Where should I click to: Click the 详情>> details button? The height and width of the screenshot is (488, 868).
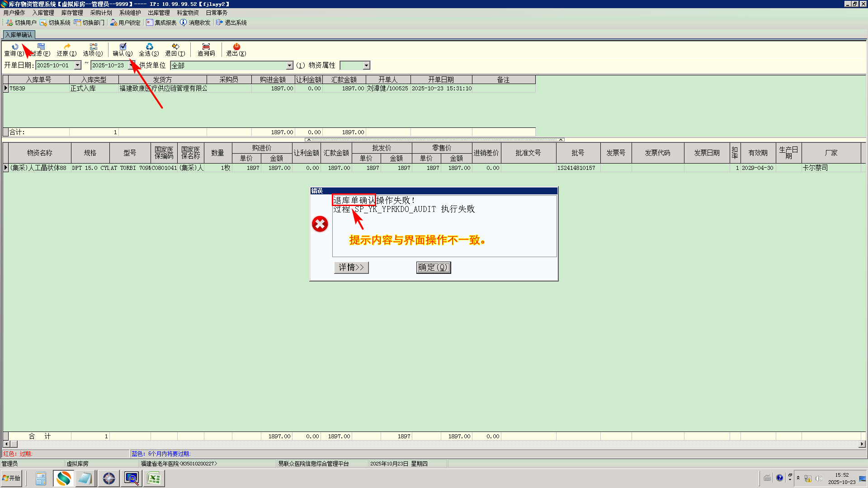coord(351,267)
